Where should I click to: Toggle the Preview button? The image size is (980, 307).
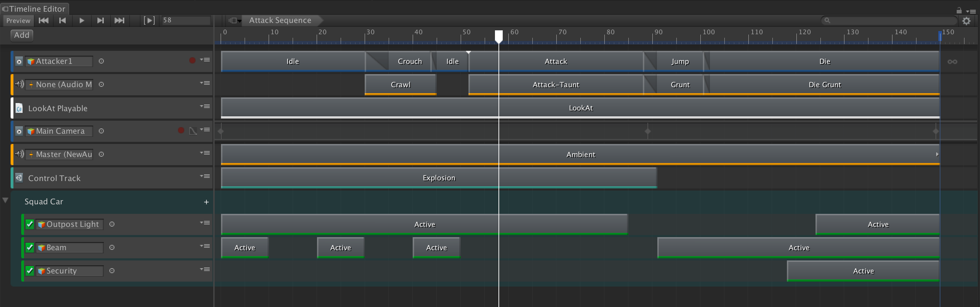click(18, 20)
